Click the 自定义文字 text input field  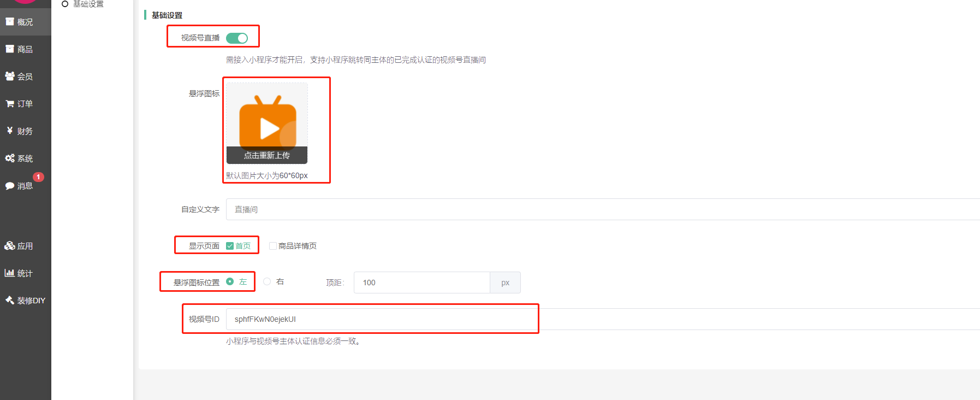pos(601,209)
